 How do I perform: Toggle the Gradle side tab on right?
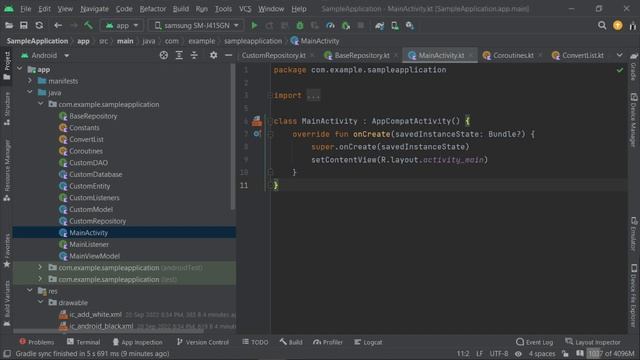pos(633,68)
